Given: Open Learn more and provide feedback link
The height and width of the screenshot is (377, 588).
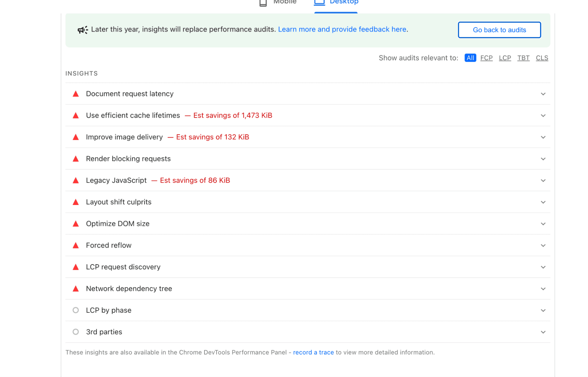Looking at the screenshot, I should coord(342,29).
